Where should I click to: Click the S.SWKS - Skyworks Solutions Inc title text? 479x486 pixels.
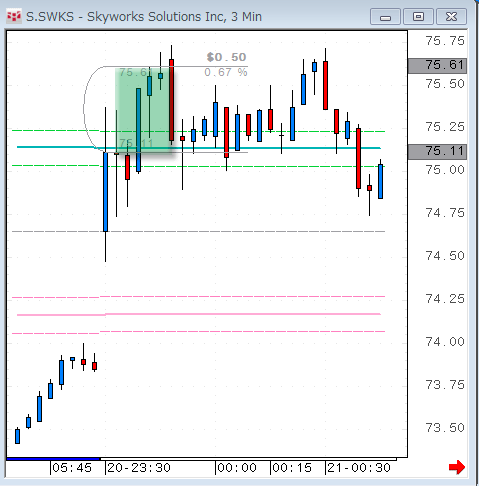coord(144,17)
